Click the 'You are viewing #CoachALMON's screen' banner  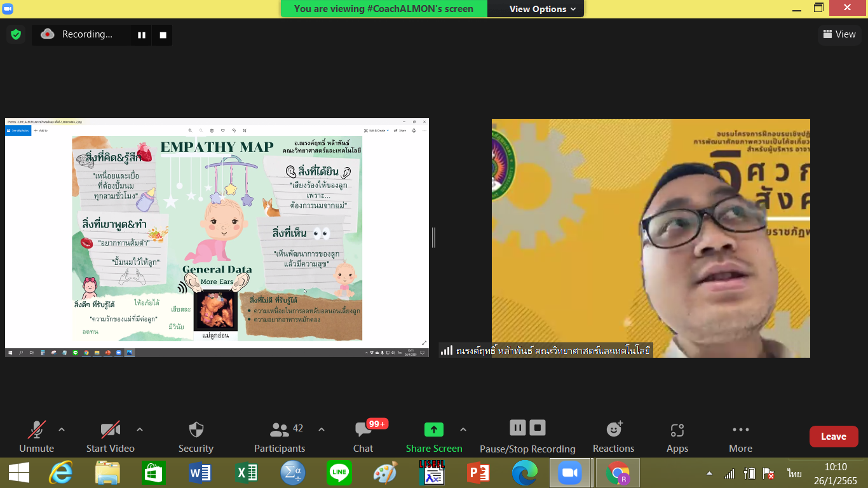384,9
